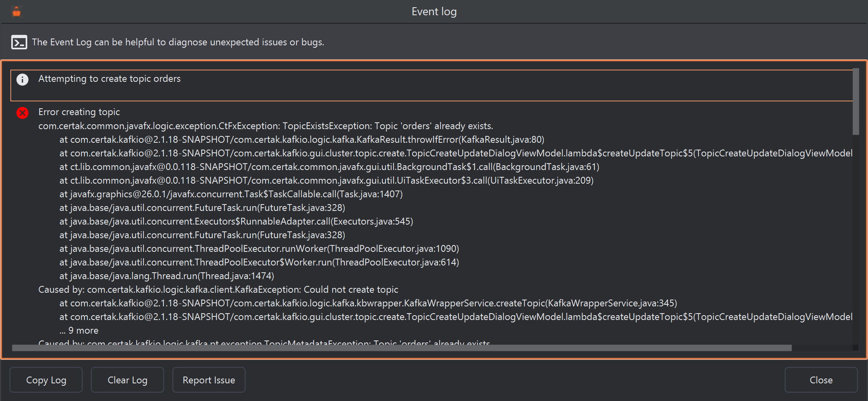Click the horizontal scrollbar thumb of log
This screenshot has width=868, height=401.
click(x=402, y=348)
